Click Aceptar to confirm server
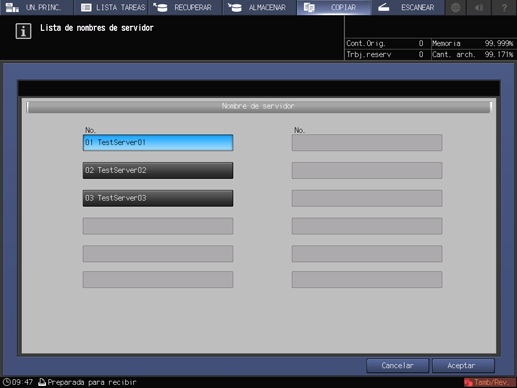This screenshot has height=388, width=517. (463, 366)
